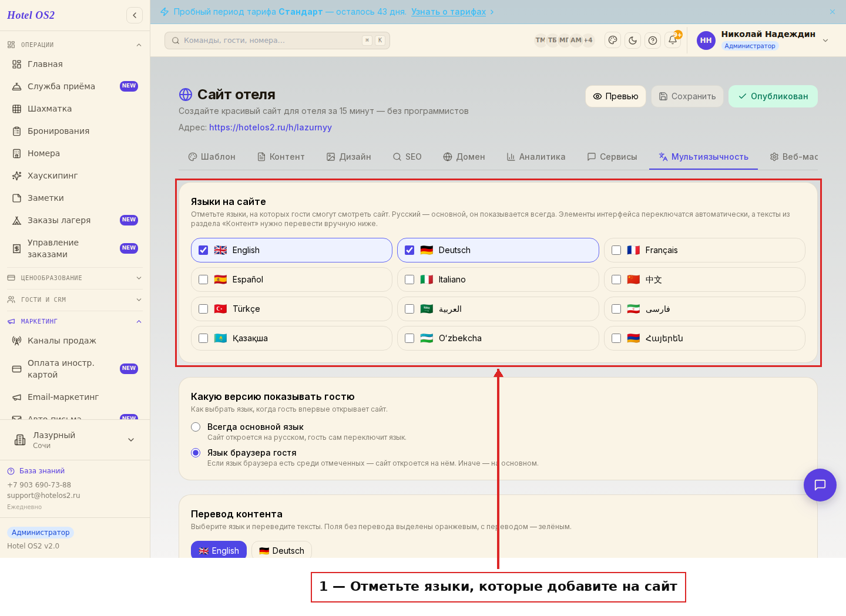Image resolution: width=846 pixels, height=616 pixels.
Task: Select the Язык браузера гостя radio option
Action: pos(196,453)
